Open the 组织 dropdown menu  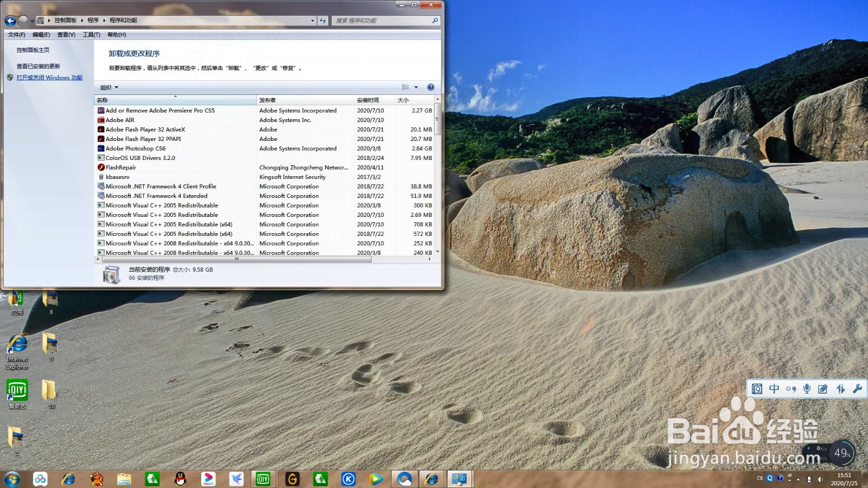click(x=109, y=87)
